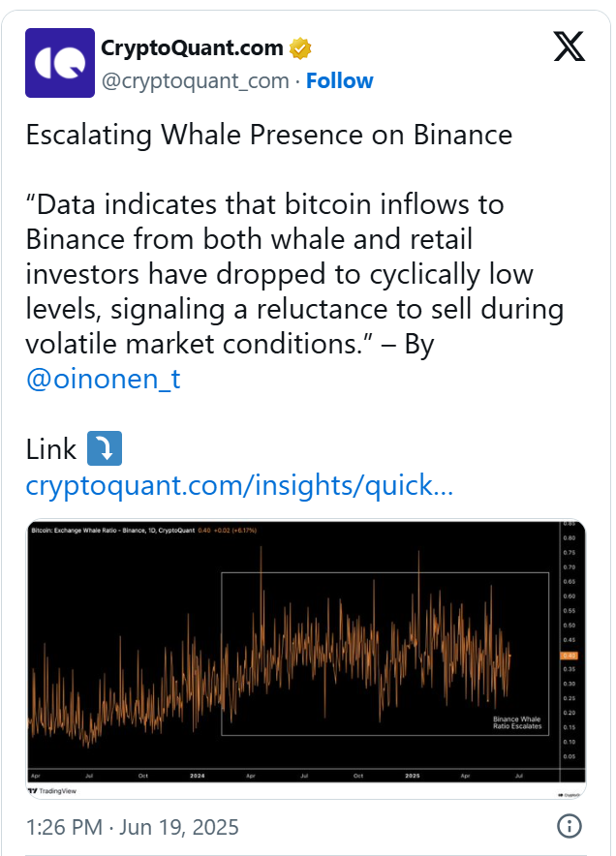This screenshot has width=616, height=856.
Task: Click the tweet headline Escalating Whale Presence
Action: pyautogui.click(x=268, y=135)
